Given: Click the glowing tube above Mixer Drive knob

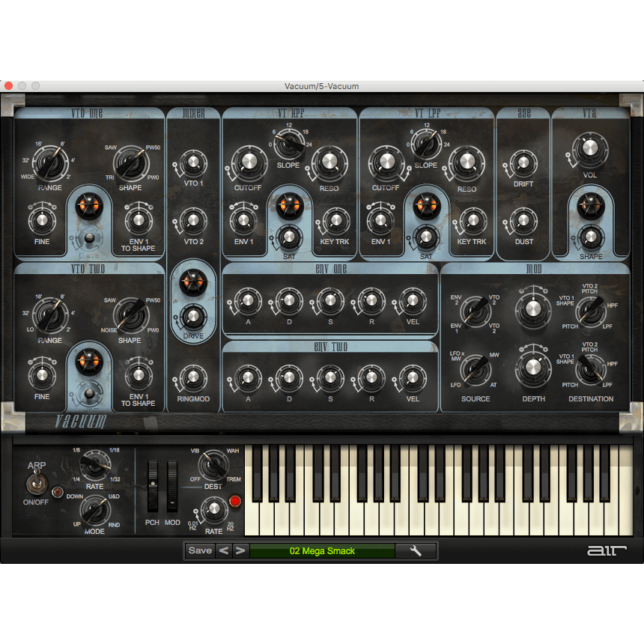Looking at the screenshot, I should point(193,283).
